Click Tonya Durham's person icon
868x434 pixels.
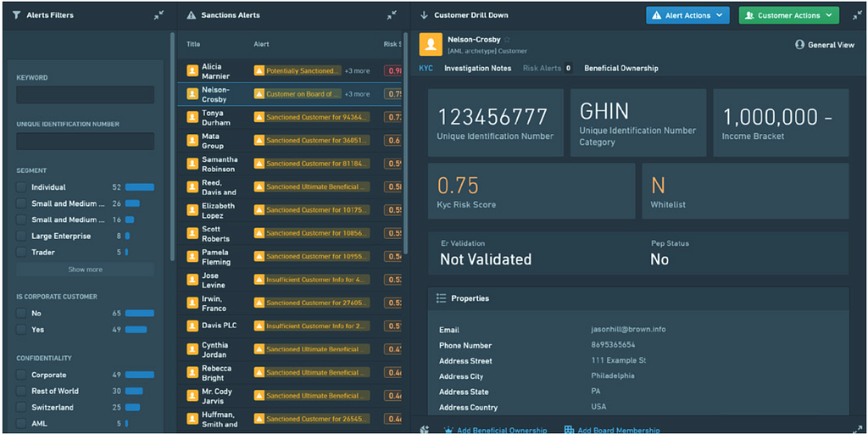tap(192, 117)
